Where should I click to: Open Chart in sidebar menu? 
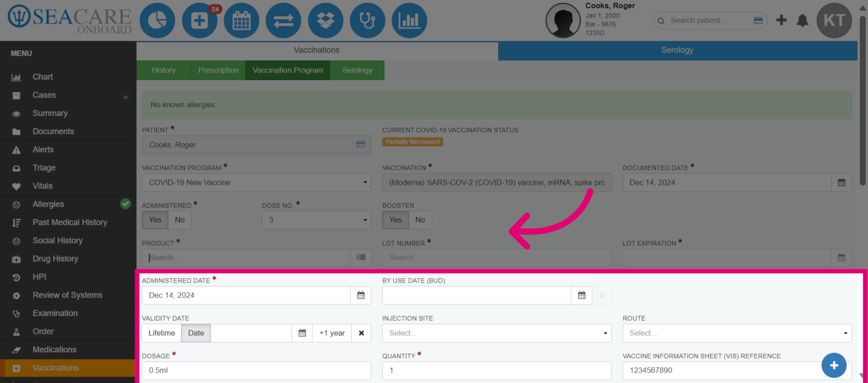68,77
